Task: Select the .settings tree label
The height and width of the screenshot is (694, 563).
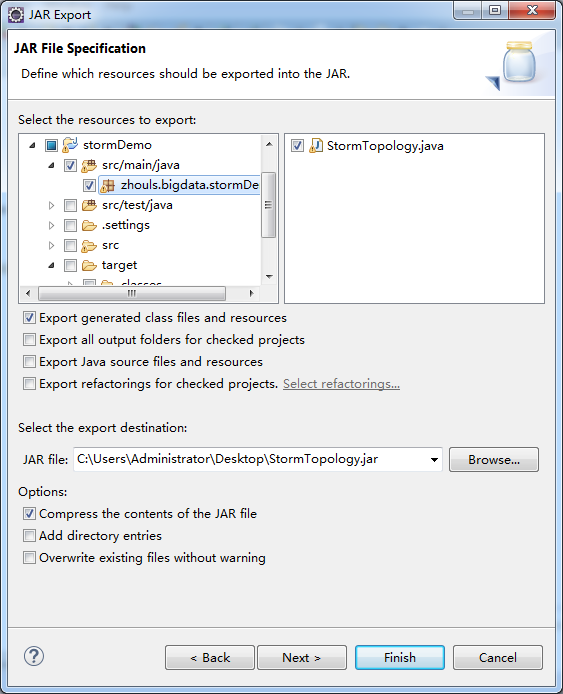Action: [x=126, y=225]
